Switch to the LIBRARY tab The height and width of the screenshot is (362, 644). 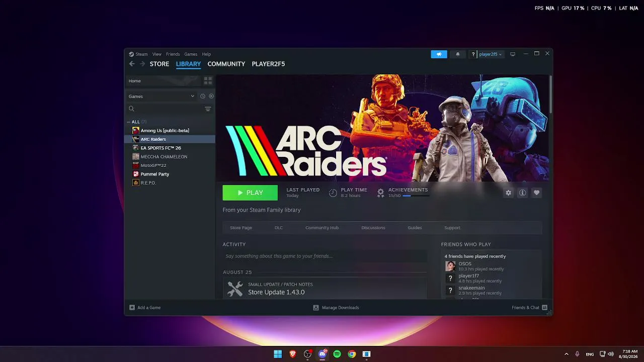click(188, 64)
